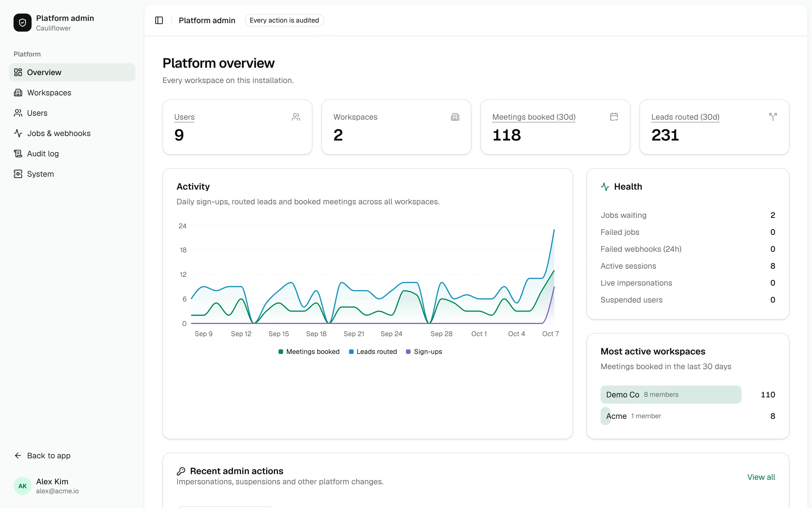Click the Platform admin breadcrumb title
This screenshot has height=508, width=812.
point(207,21)
